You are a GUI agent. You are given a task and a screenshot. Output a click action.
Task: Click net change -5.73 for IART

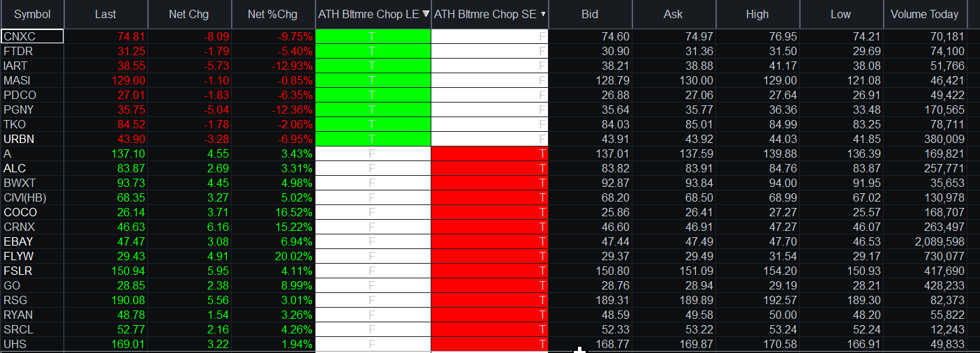(x=216, y=66)
